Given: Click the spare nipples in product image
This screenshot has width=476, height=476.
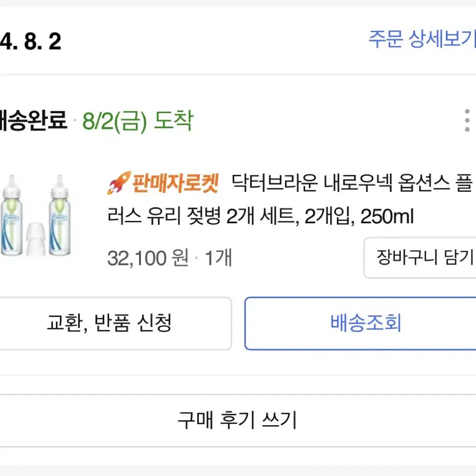Looking at the screenshot, I should [x=36, y=239].
